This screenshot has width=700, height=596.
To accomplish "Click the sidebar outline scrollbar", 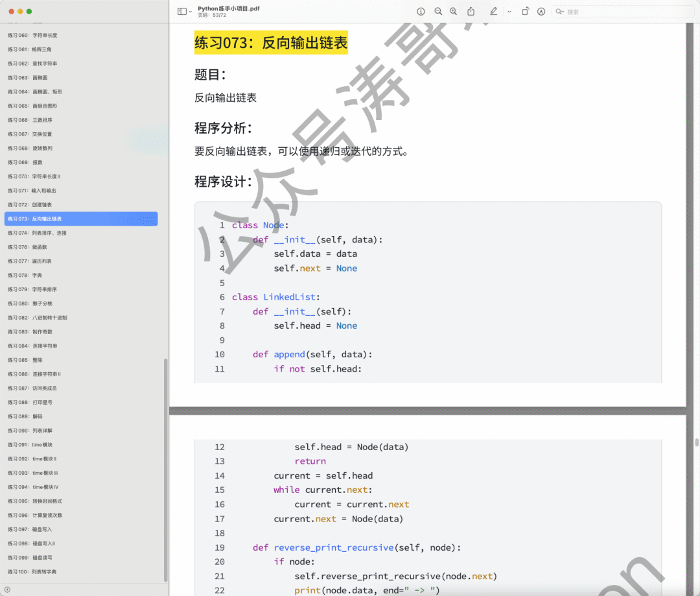I will click(x=166, y=470).
